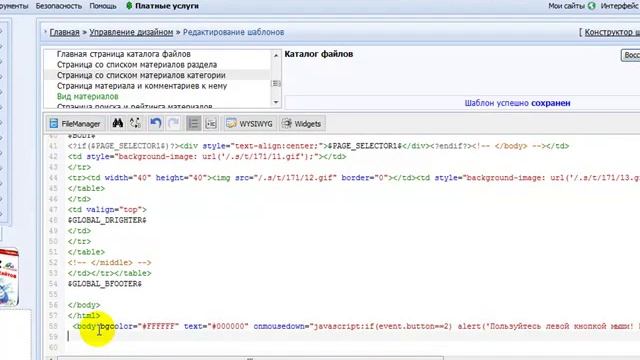
Task: Click the green icon beside Мои сайты
Action: pos(591,6)
